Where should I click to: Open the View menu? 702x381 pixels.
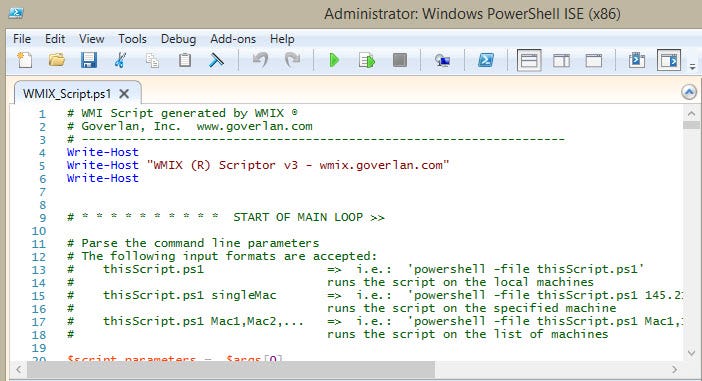[x=92, y=39]
